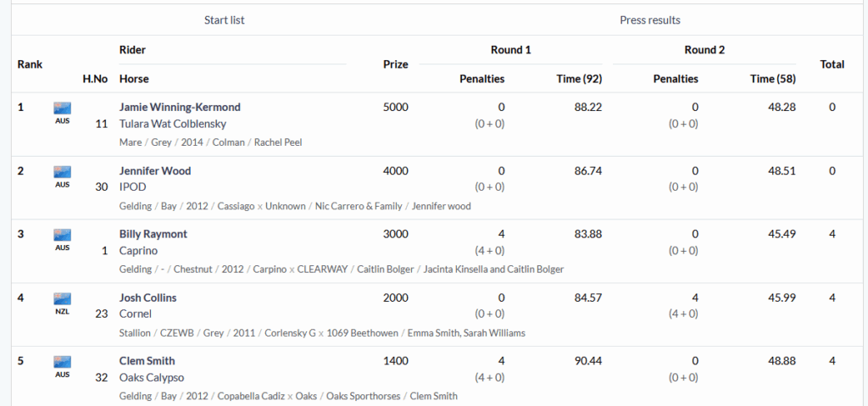
Task: Click Clem Smith's country flag icon
Action: (62, 362)
